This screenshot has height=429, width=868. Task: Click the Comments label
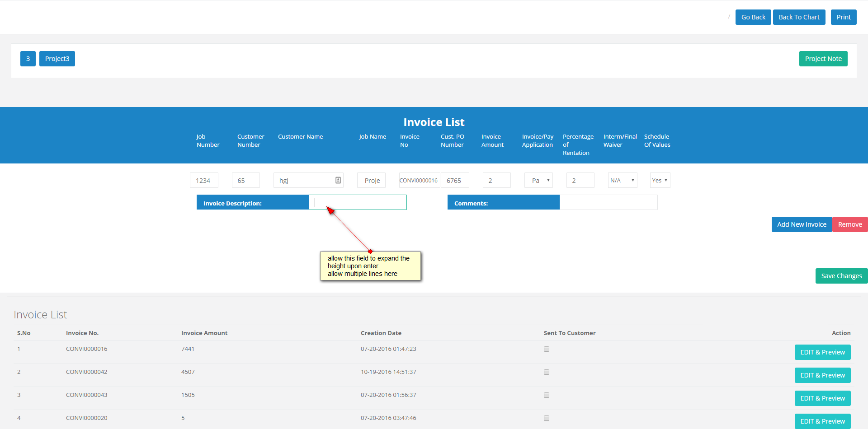click(x=471, y=204)
